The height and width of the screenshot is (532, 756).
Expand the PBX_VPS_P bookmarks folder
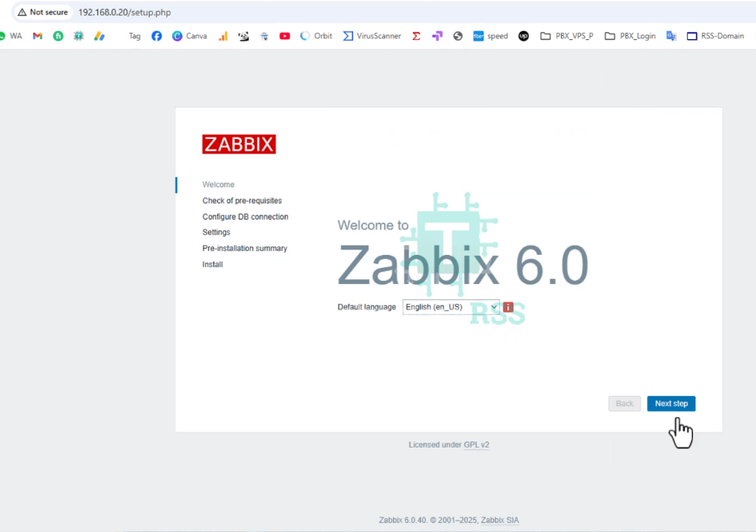pos(566,35)
